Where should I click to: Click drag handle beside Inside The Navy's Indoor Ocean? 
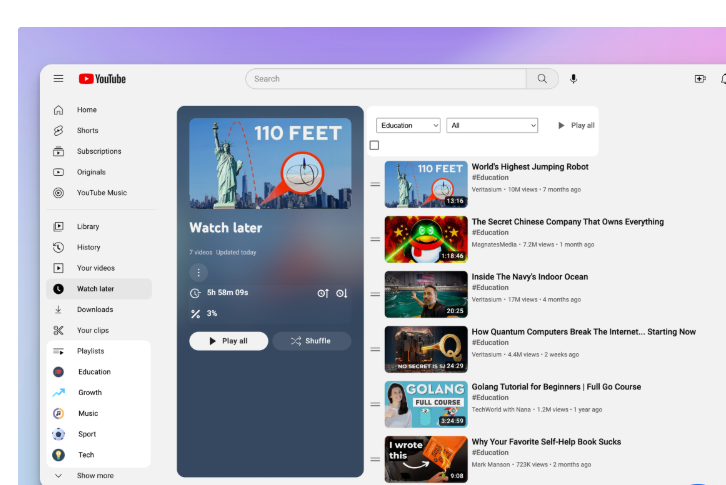375,294
